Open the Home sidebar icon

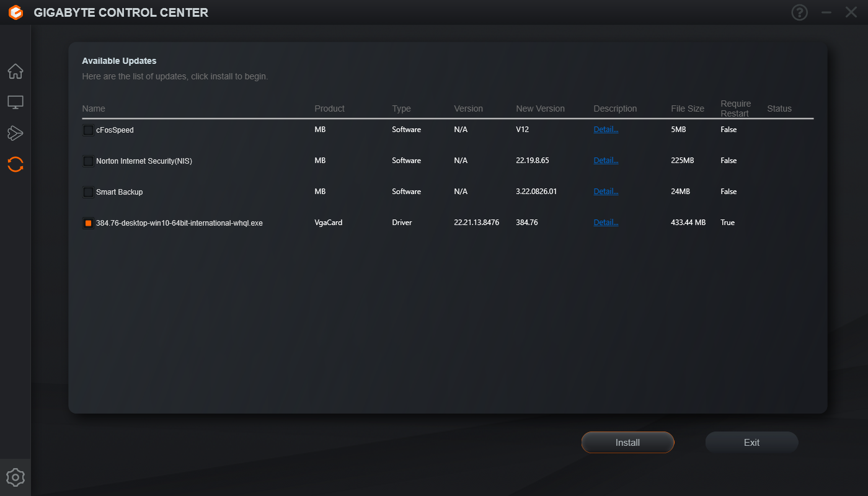click(15, 71)
